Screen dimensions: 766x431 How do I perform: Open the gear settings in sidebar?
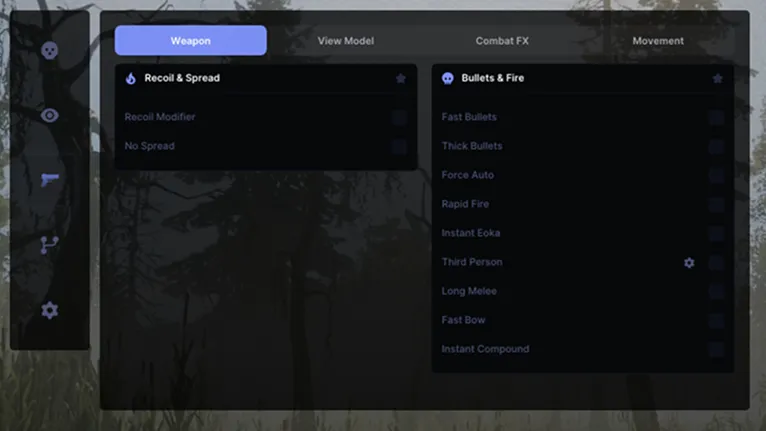pos(49,310)
